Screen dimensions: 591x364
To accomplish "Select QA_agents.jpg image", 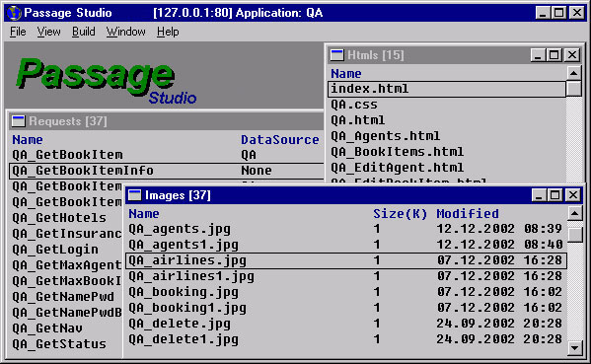I will (x=346, y=229).
